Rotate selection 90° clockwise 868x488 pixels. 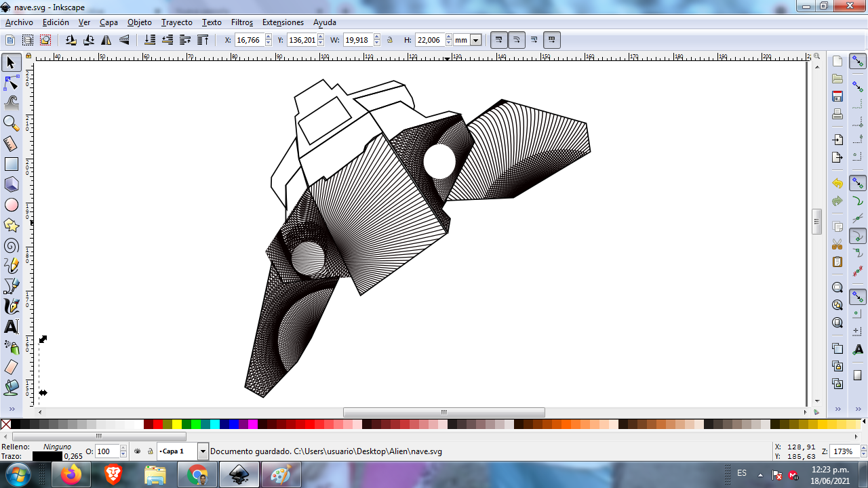click(x=88, y=40)
